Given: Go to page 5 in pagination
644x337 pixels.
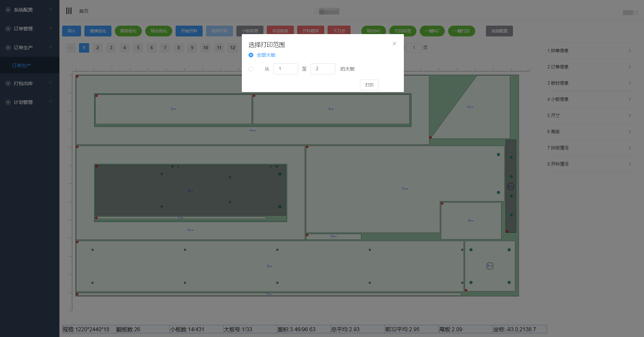Looking at the screenshot, I should [x=138, y=48].
